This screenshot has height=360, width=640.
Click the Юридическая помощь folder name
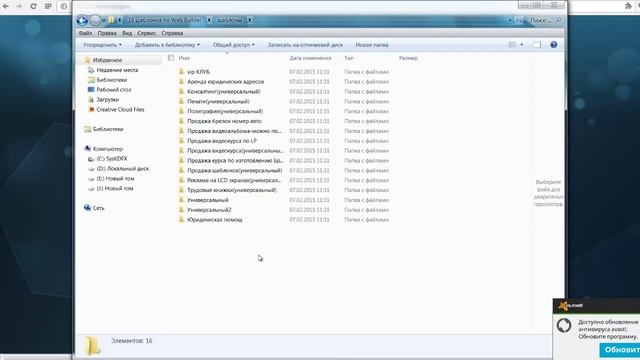click(215, 220)
